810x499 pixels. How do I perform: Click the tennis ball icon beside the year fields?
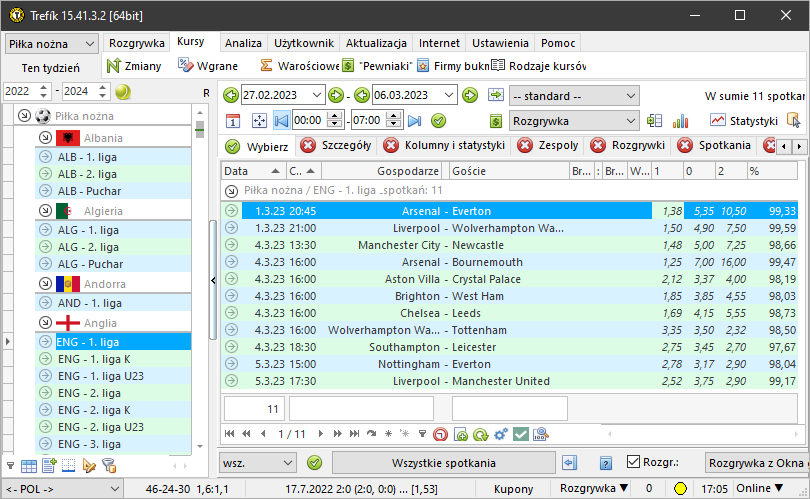tap(122, 92)
